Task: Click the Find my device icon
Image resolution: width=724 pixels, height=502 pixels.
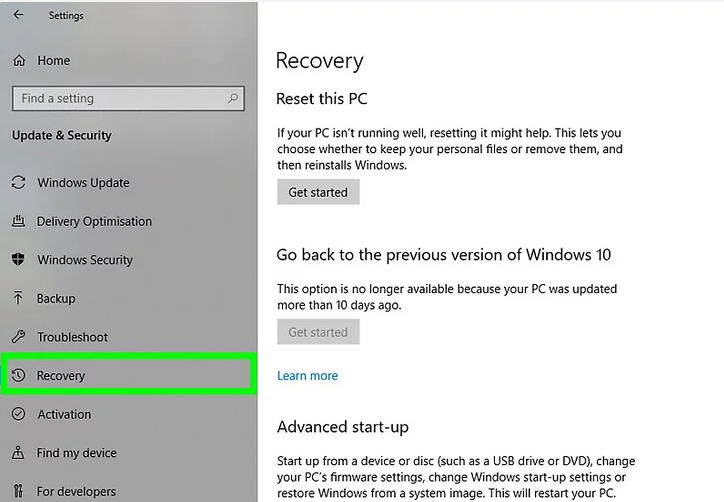Action: pyautogui.click(x=18, y=453)
